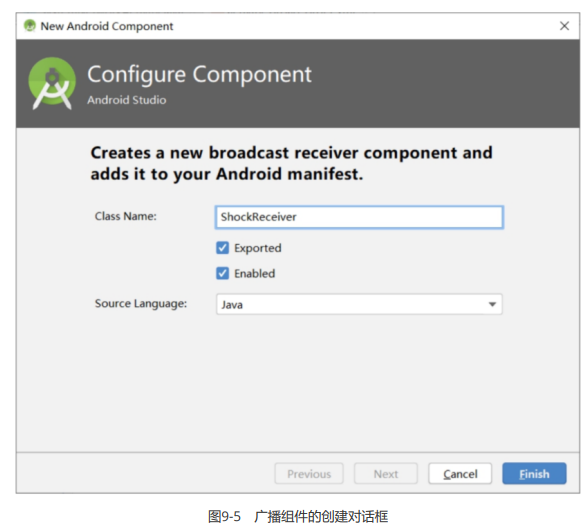Close the New Android Component dialog
Viewport: 586px width, 526px height.
(564, 26)
